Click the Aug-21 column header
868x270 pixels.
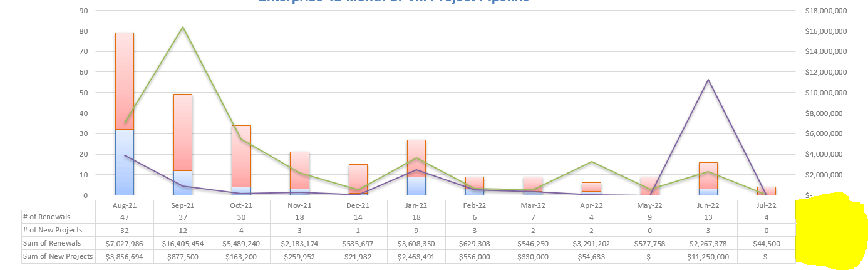(125, 205)
